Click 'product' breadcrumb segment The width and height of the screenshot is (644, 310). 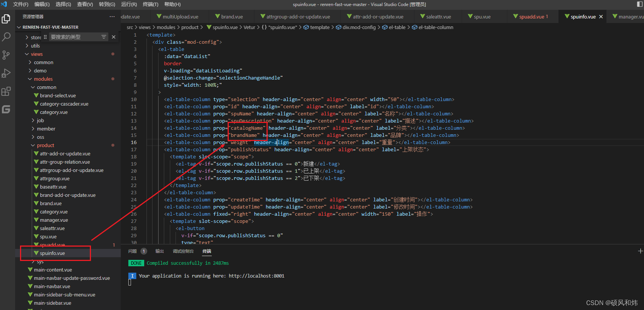(190, 27)
